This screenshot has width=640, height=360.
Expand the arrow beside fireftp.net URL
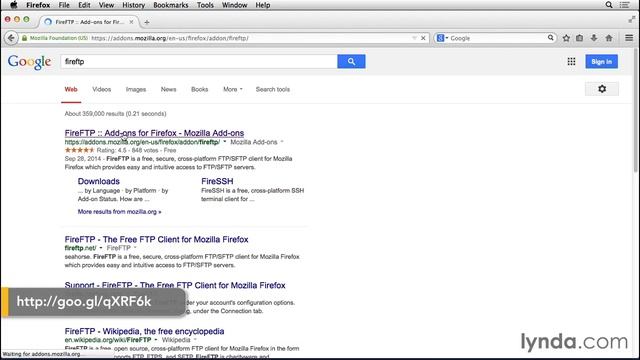tap(101, 248)
